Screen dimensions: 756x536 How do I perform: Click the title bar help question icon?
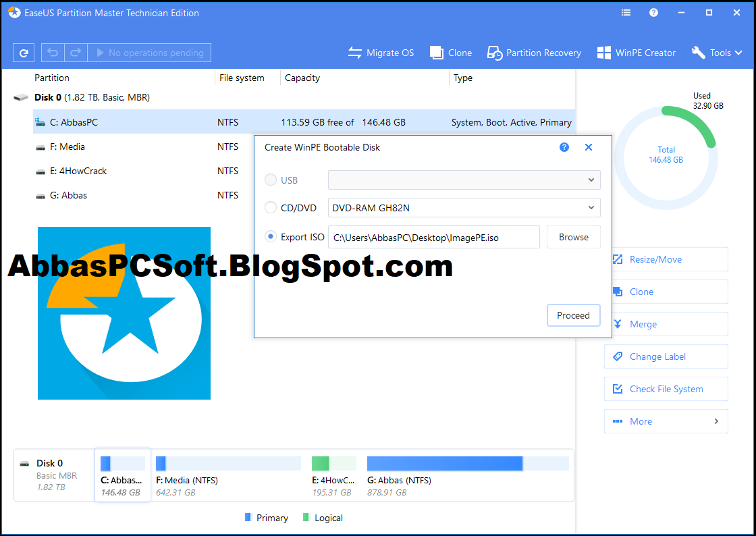[x=654, y=13]
